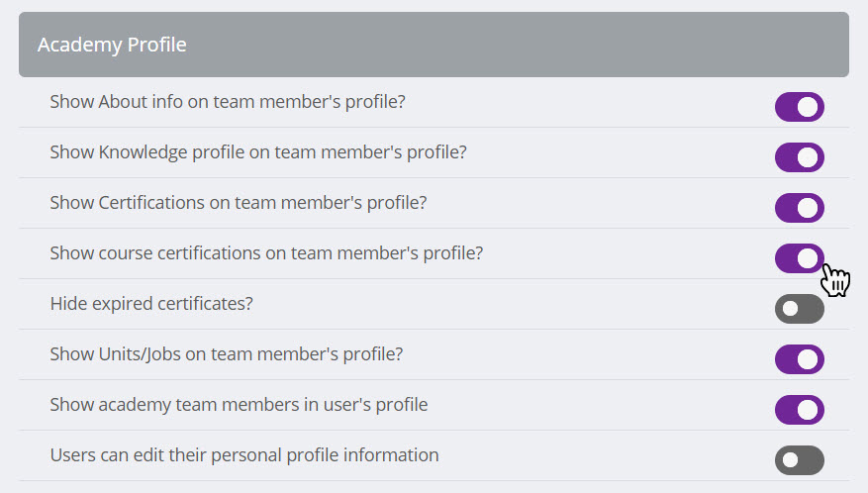This screenshot has height=493, width=868.
Task: Click the Academy Profile header title
Action: pos(112,45)
